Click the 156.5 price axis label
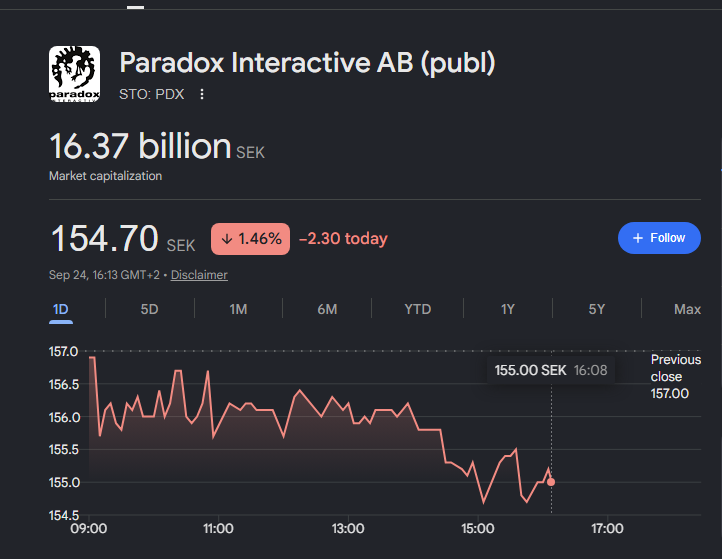 64,384
